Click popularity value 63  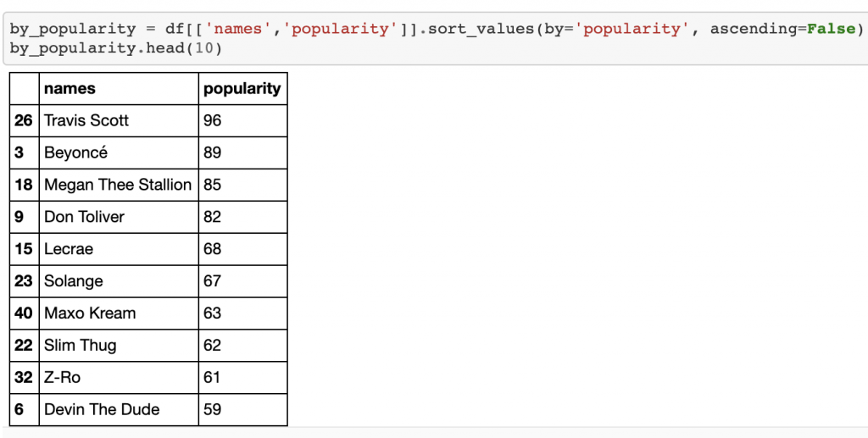coord(242,313)
